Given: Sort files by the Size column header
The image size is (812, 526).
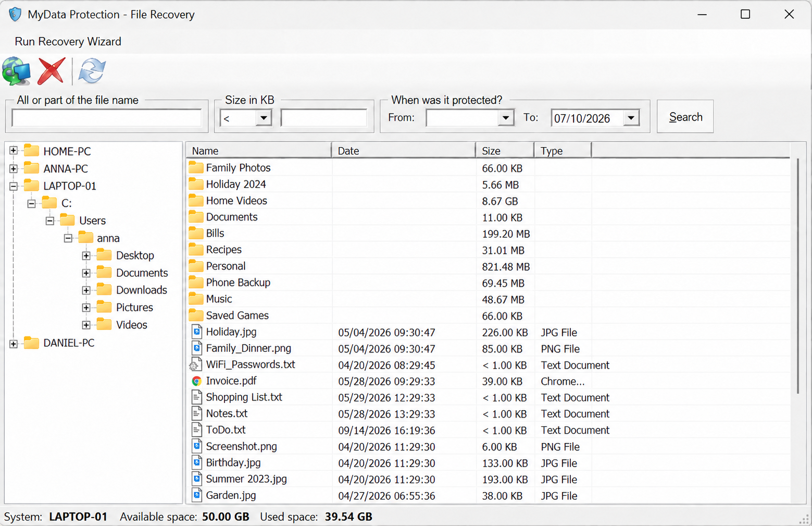Looking at the screenshot, I should tap(505, 151).
